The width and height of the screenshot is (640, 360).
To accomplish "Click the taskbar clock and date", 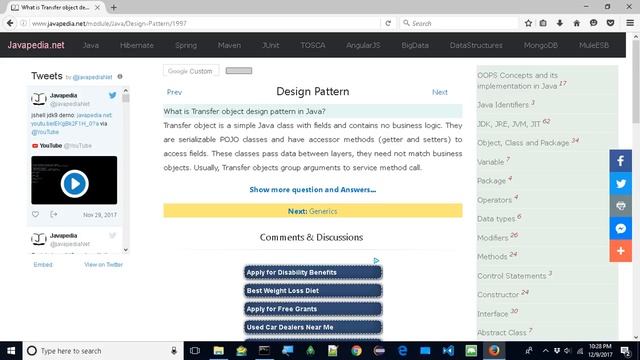I will [600, 351].
